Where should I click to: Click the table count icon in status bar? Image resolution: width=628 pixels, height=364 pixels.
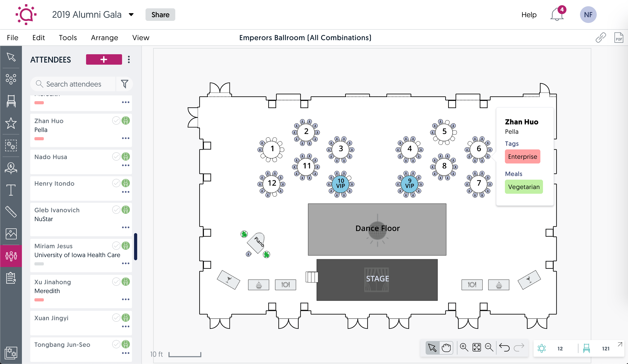click(542, 348)
